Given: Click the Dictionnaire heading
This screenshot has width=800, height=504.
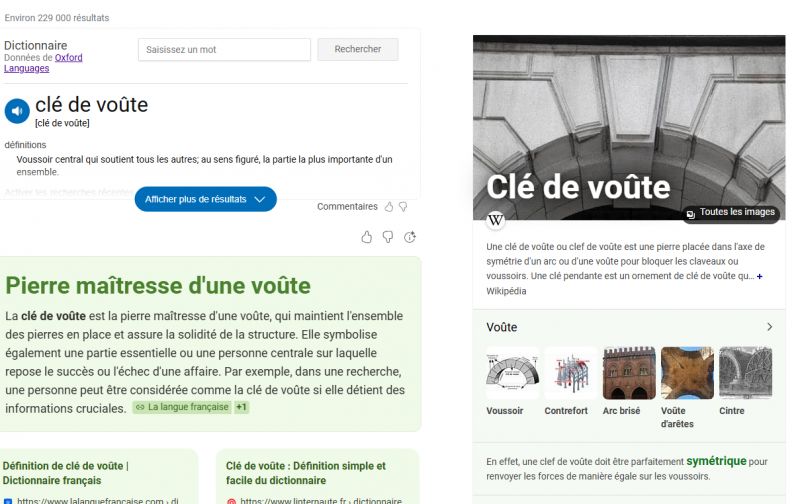Looking at the screenshot, I should coord(35,45).
